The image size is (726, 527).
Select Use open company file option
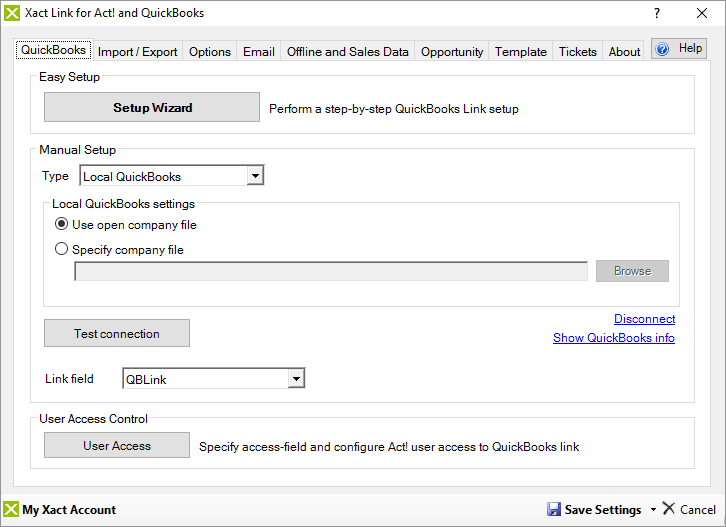click(61, 224)
